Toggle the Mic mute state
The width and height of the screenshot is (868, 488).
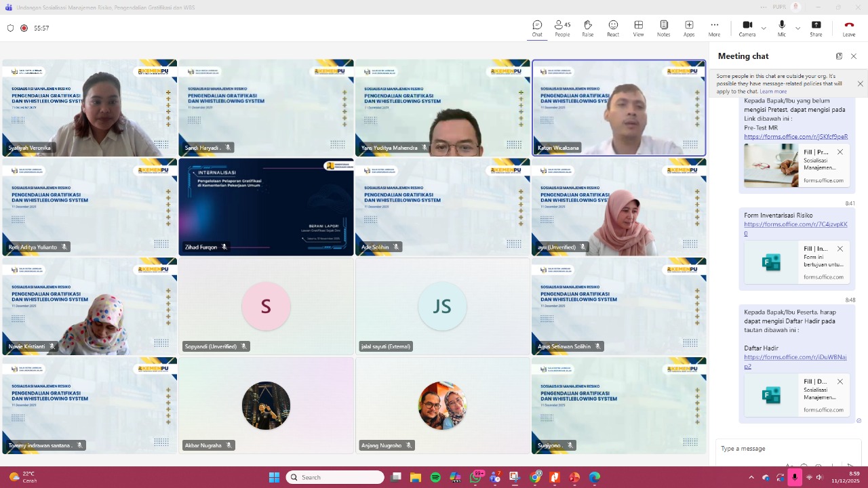pos(782,28)
